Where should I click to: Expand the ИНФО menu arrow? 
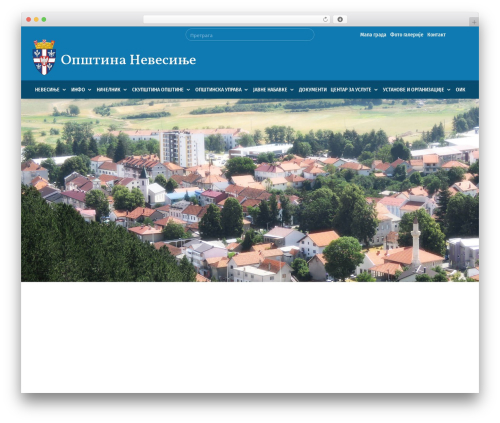click(x=90, y=90)
